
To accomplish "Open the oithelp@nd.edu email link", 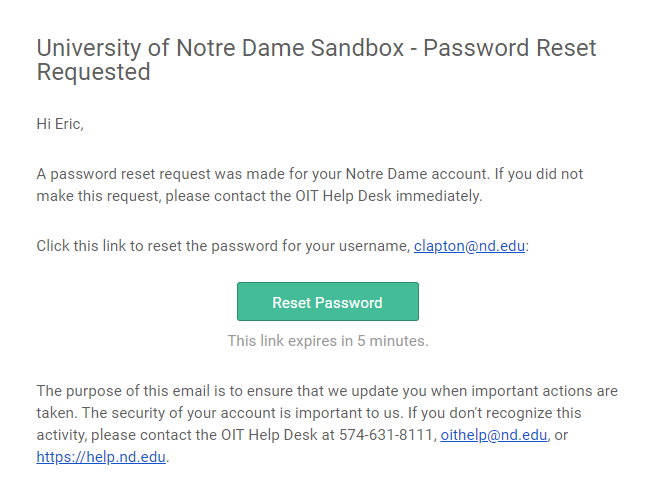I will pos(494,435).
